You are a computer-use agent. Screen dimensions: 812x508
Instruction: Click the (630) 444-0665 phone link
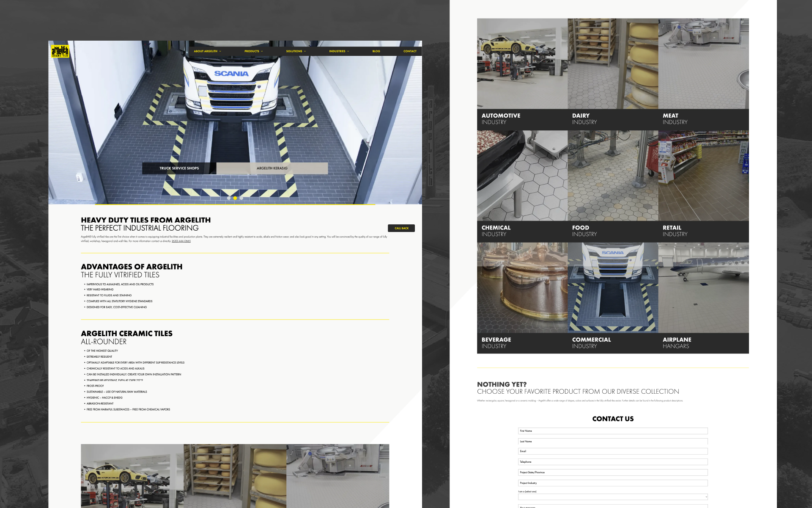pos(181,241)
